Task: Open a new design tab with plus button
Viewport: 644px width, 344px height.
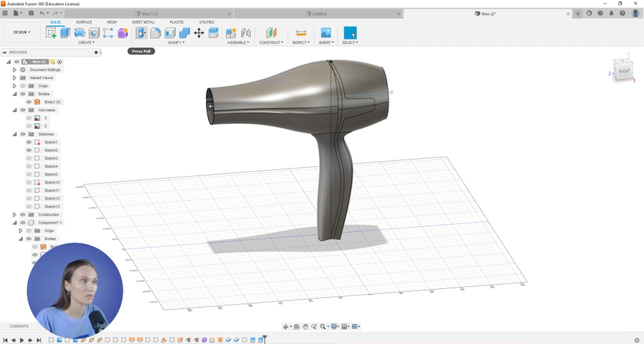Action: tap(578, 13)
